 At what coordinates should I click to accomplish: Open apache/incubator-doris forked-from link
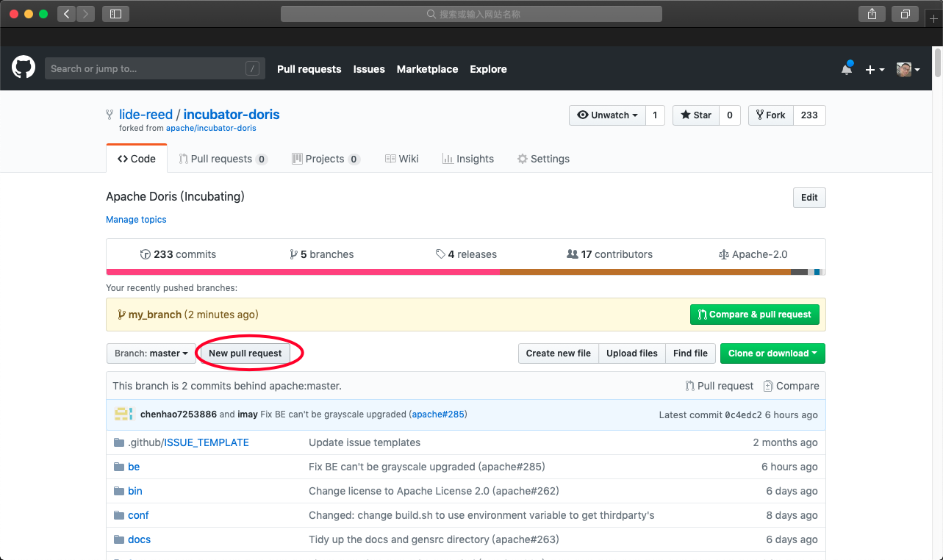(211, 128)
